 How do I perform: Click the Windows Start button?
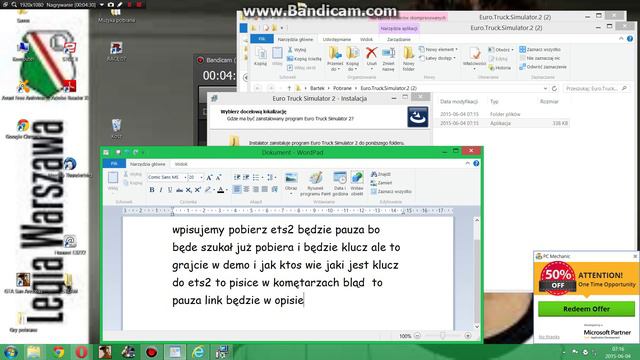click(x=11, y=352)
